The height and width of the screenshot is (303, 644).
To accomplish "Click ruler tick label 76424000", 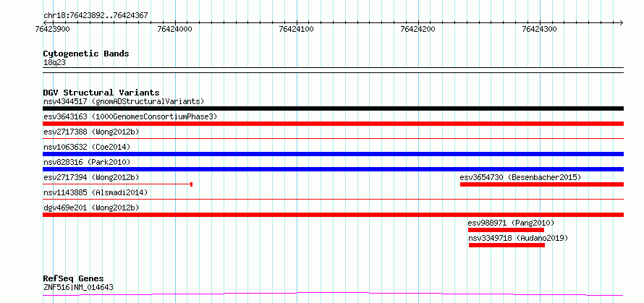I will [175, 29].
